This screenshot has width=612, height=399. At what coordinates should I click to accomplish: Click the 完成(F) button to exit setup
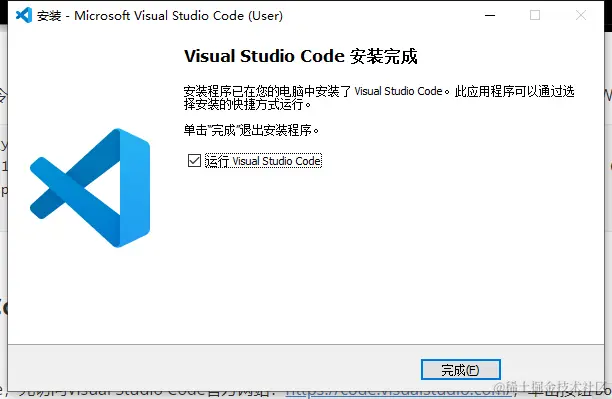tap(461, 369)
